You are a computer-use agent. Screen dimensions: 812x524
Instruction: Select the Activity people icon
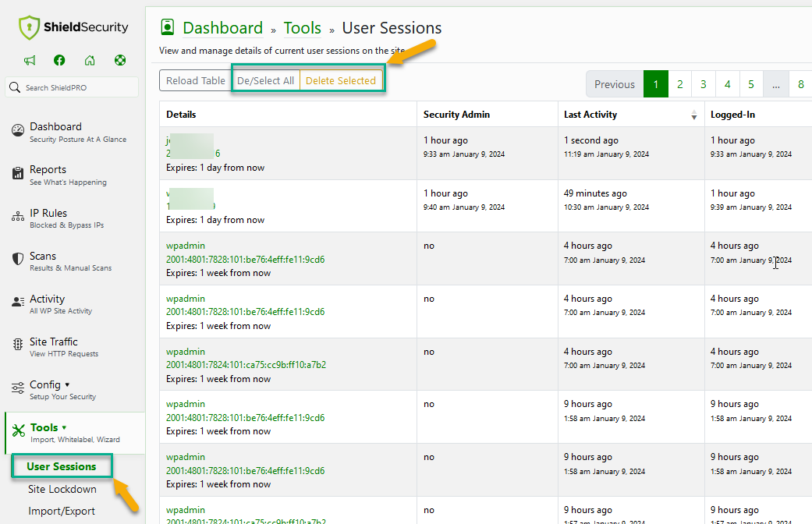click(17, 299)
